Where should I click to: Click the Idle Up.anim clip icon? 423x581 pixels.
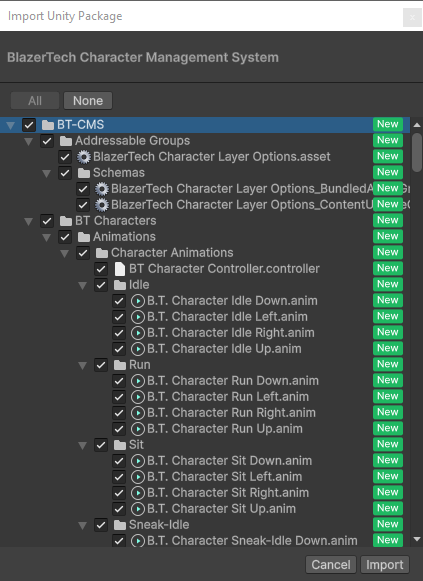pos(138,349)
